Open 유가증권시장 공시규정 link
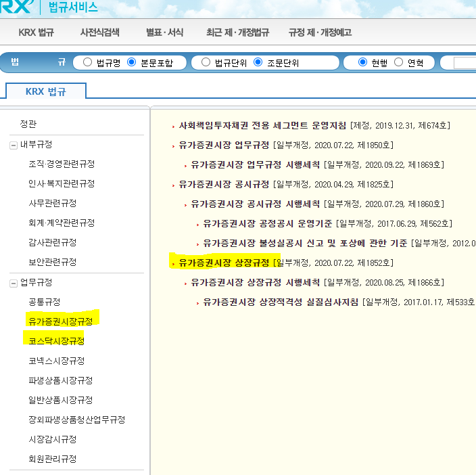Viewport: 476px width, 475px height. tap(224, 184)
